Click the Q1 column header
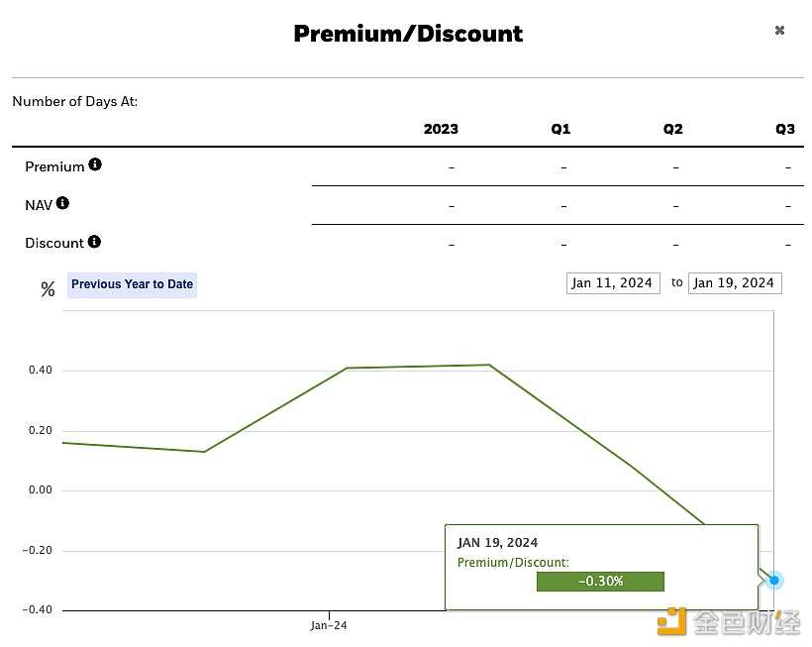 [560, 129]
